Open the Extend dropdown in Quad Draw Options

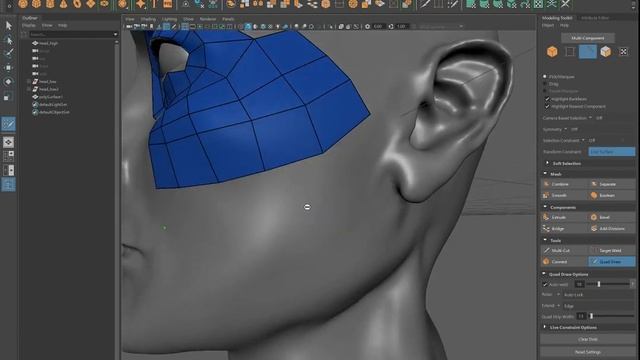558,306
